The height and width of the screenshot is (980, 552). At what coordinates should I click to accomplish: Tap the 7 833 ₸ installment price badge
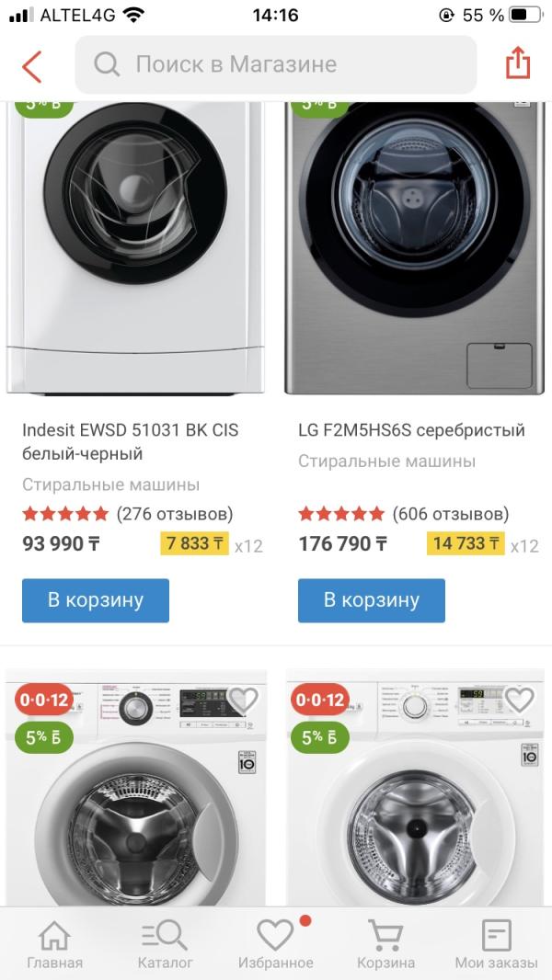pos(194,543)
